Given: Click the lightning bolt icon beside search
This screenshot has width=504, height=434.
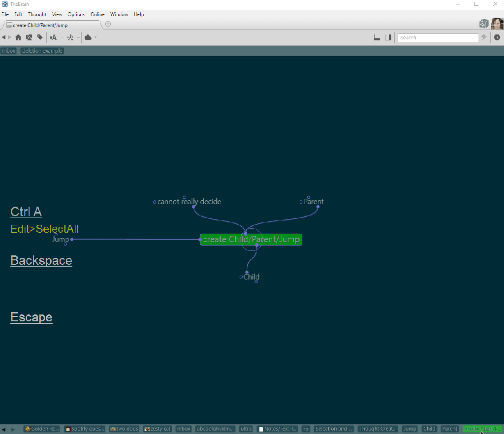Looking at the screenshot, I should [484, 37].
